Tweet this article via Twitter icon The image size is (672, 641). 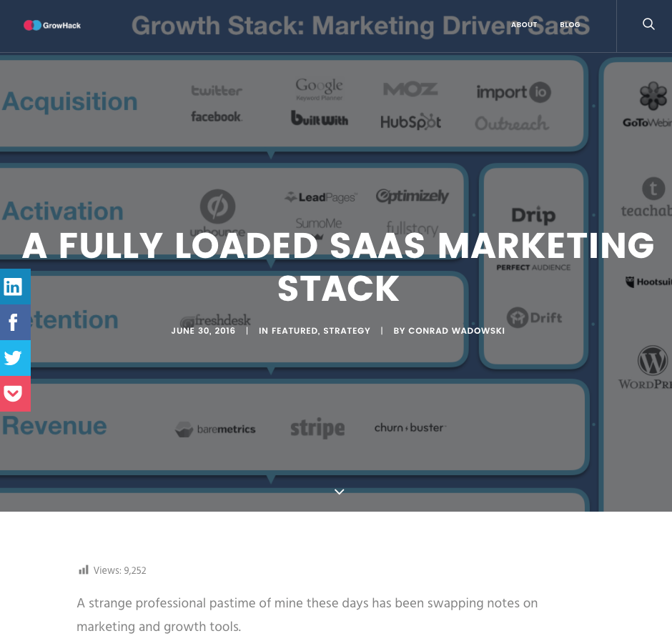pyautogui.click(x=15, y=358)
